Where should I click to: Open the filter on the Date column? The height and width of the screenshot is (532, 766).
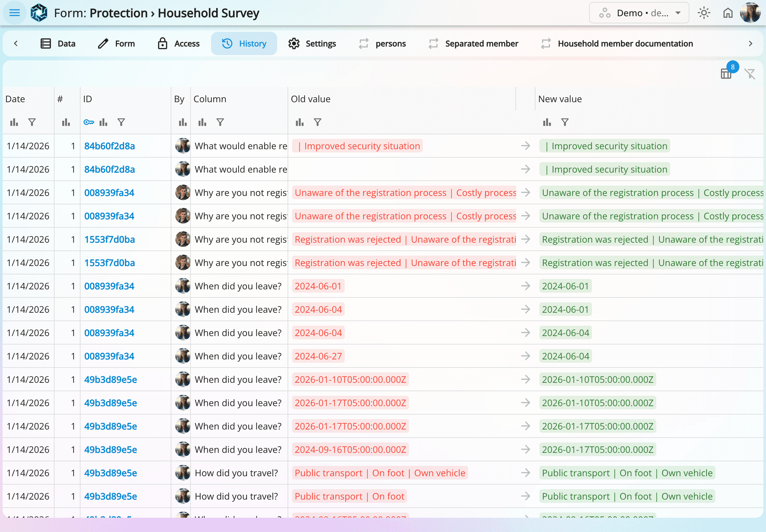(32, 122)
